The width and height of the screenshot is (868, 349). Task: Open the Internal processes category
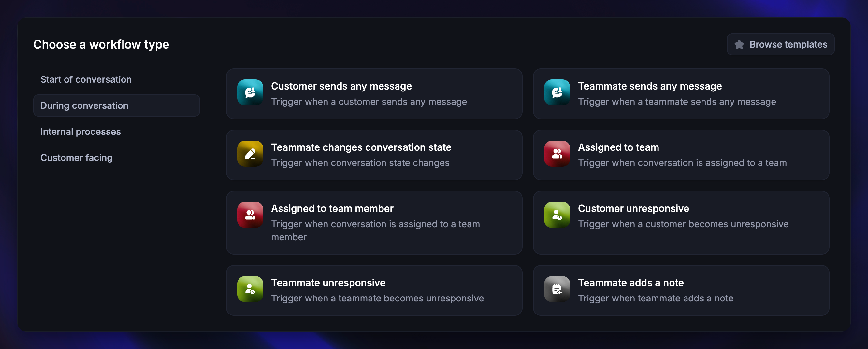click(x=80, y=132)
